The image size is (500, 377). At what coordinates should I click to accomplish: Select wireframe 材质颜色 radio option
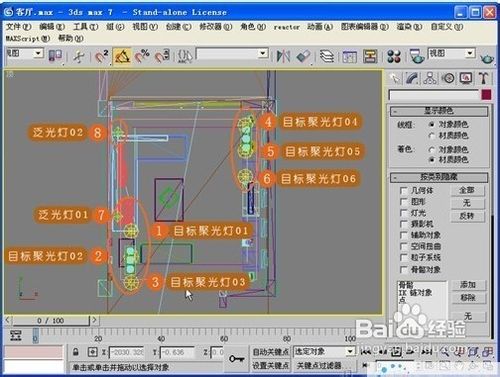click(432, 136)
